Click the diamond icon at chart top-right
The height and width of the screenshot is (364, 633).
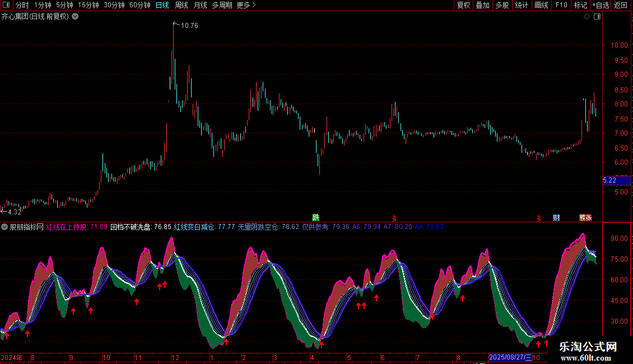(x=587, y=17)
